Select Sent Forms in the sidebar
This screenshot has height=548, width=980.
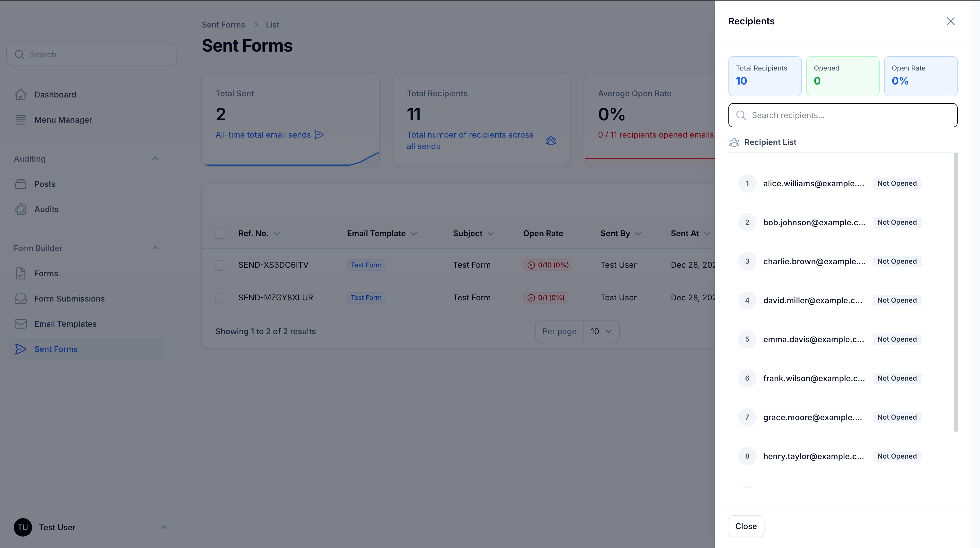(56, 349)
